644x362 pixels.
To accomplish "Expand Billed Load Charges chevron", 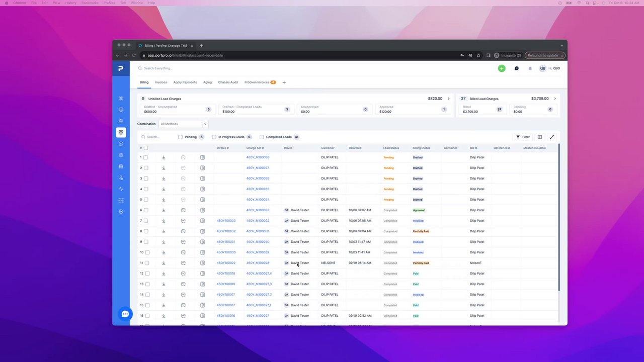I will [x=555, y=99].
